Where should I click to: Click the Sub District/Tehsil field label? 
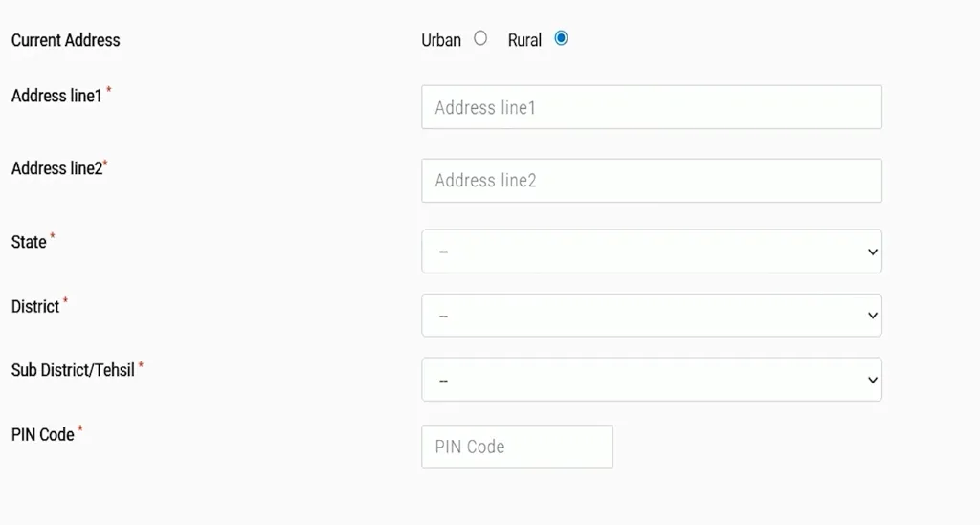[73, 370]
